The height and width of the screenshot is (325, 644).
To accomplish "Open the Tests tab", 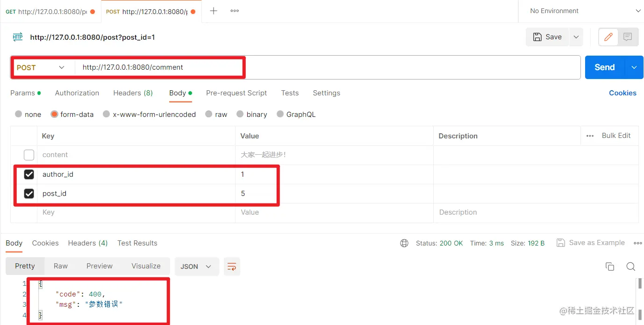I will (x=290, y=93).
